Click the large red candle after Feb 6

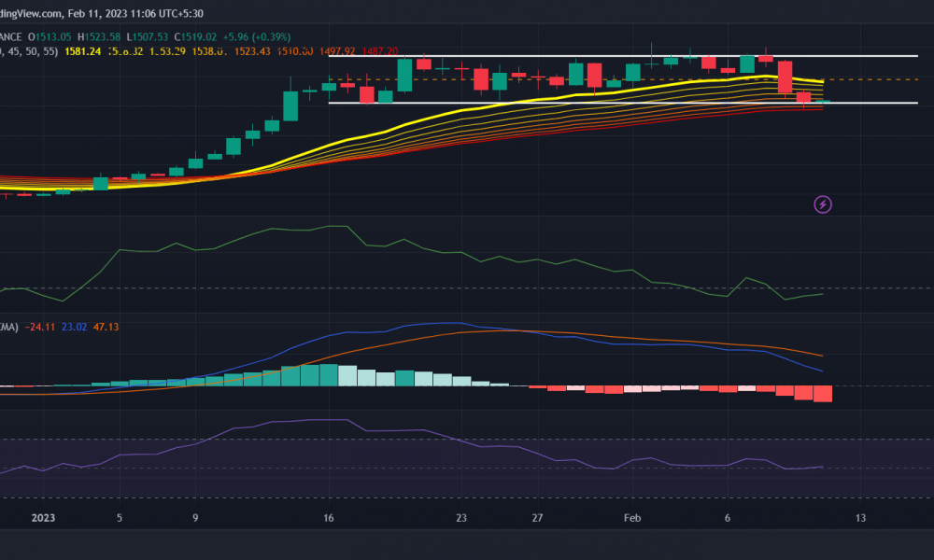[785, 77]
